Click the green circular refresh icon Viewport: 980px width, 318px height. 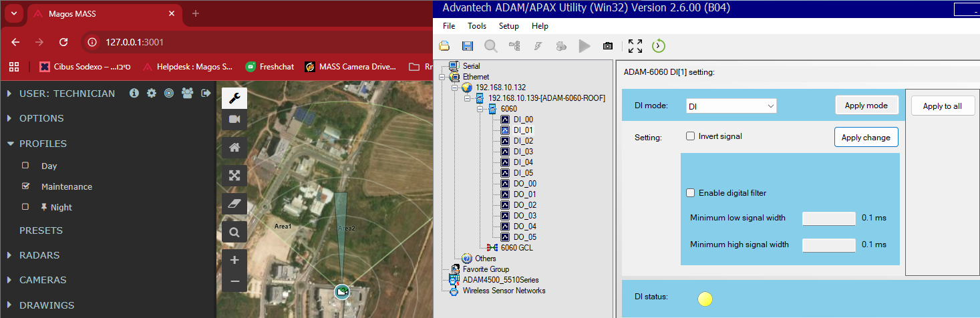659,46
